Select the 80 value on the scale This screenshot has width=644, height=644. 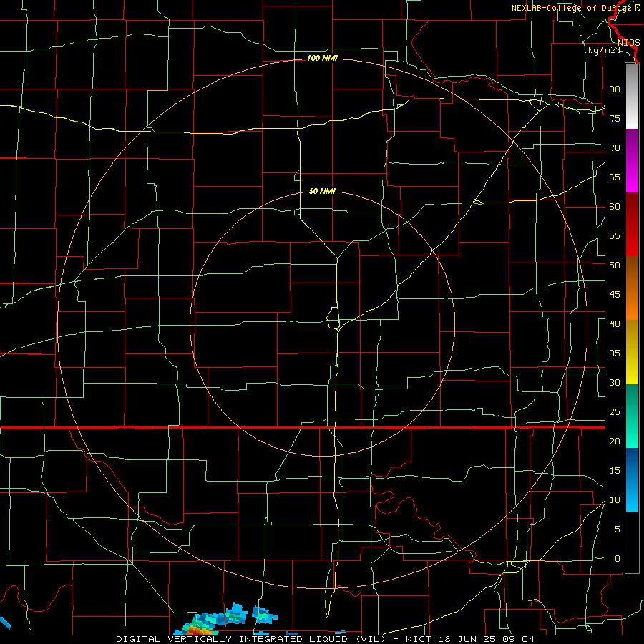pos(615,89)
